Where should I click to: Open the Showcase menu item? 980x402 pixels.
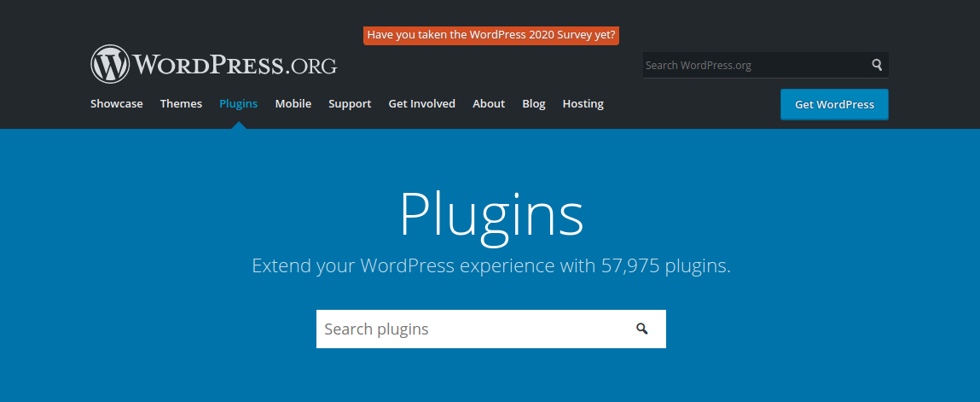click(116, 104)
